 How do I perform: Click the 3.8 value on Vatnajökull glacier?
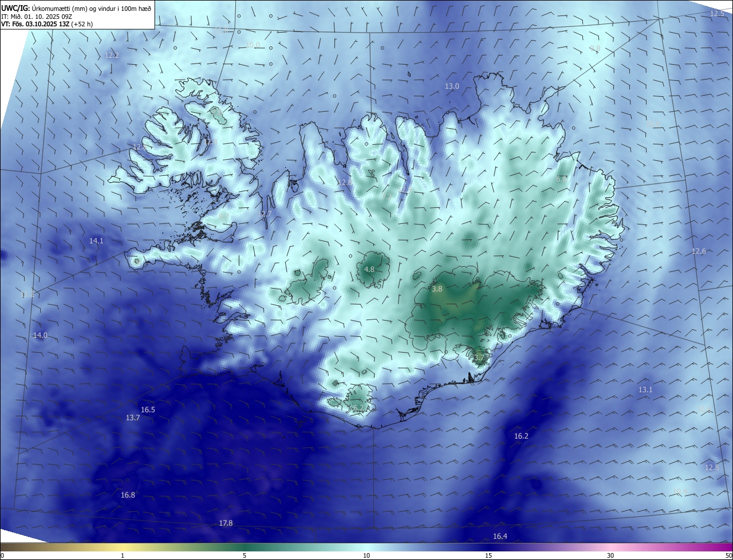click(437, 290)
